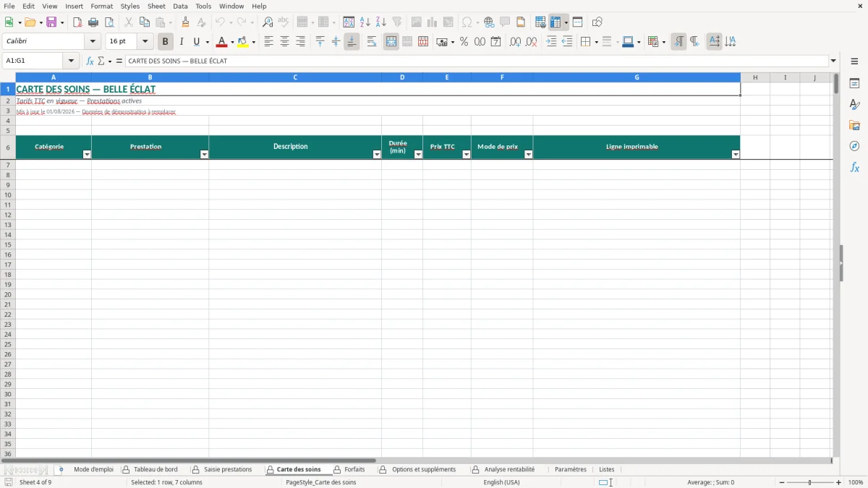Open the Format menu
The height and width of the screenshot is (488, 868).
[102, 6]
